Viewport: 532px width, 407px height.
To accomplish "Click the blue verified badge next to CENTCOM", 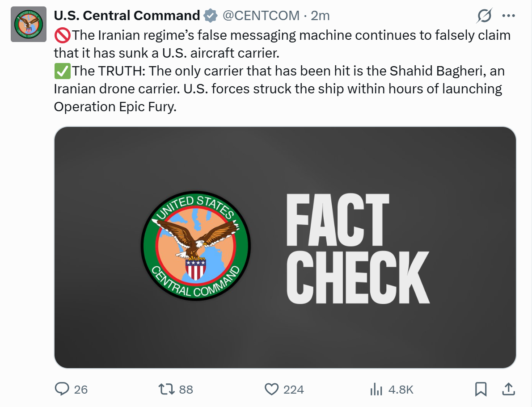I will 209,15.
